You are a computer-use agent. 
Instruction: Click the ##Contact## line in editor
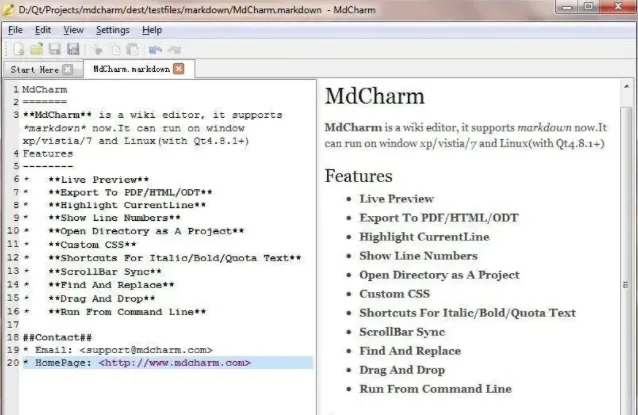click(x=57, y=337)
